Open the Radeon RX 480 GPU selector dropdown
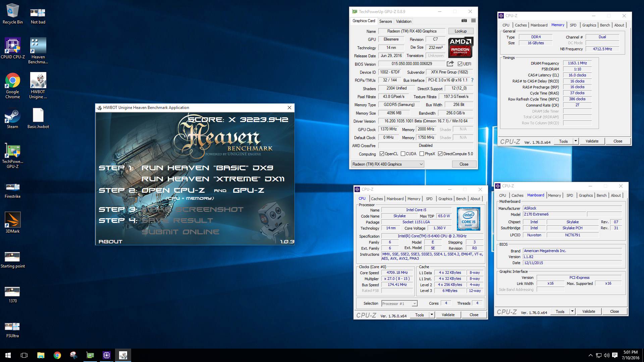The width and height of the screenshot is (644, 362). tap(387, 164)
